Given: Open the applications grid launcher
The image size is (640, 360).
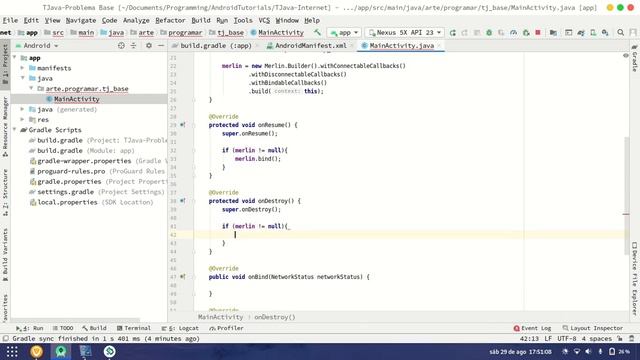Looking at the screenshot, I should click(12, 351).
